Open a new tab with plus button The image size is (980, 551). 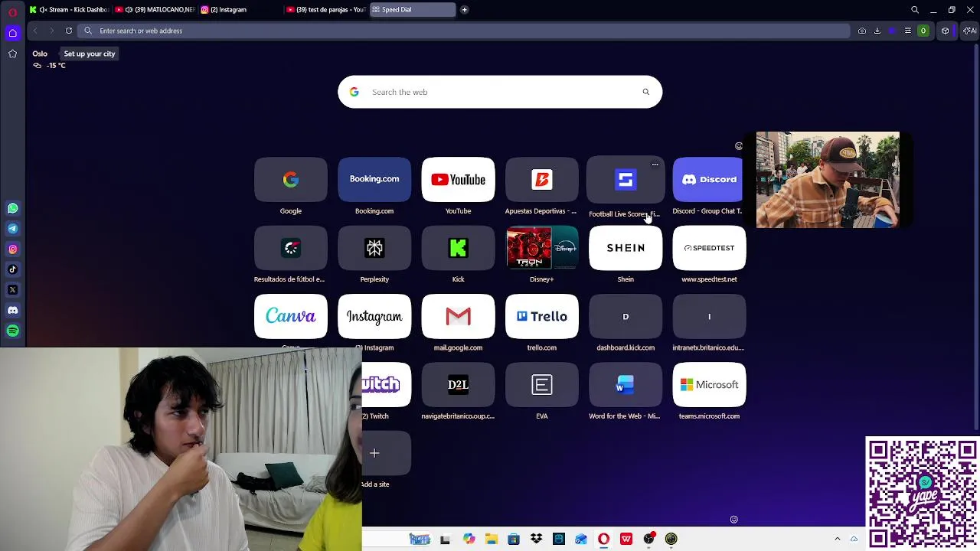point(464,10)
